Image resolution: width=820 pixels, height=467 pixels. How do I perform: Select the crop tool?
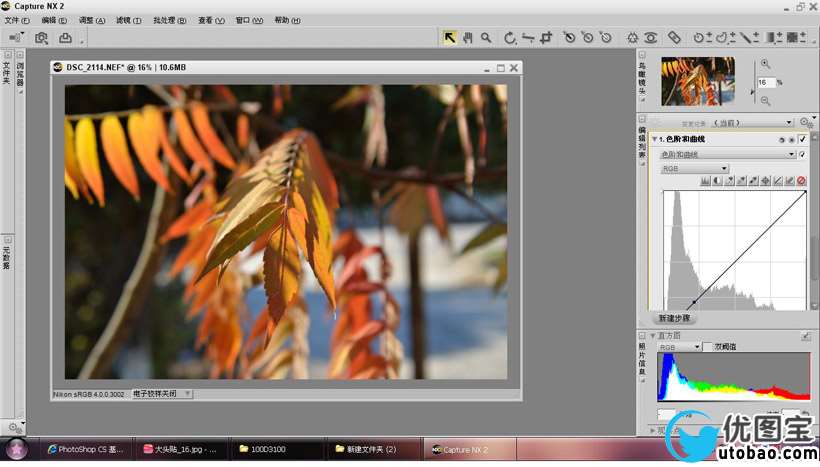pyautogui.click(x=546, y=38)
